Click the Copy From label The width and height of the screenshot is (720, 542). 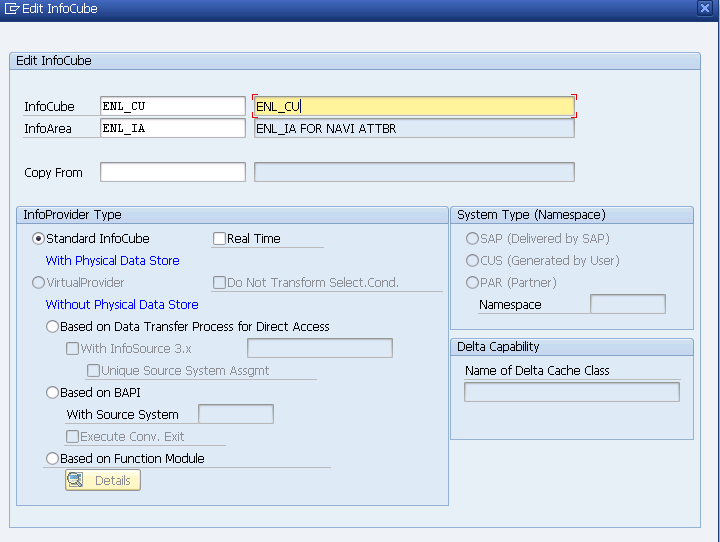click(53, 173)
